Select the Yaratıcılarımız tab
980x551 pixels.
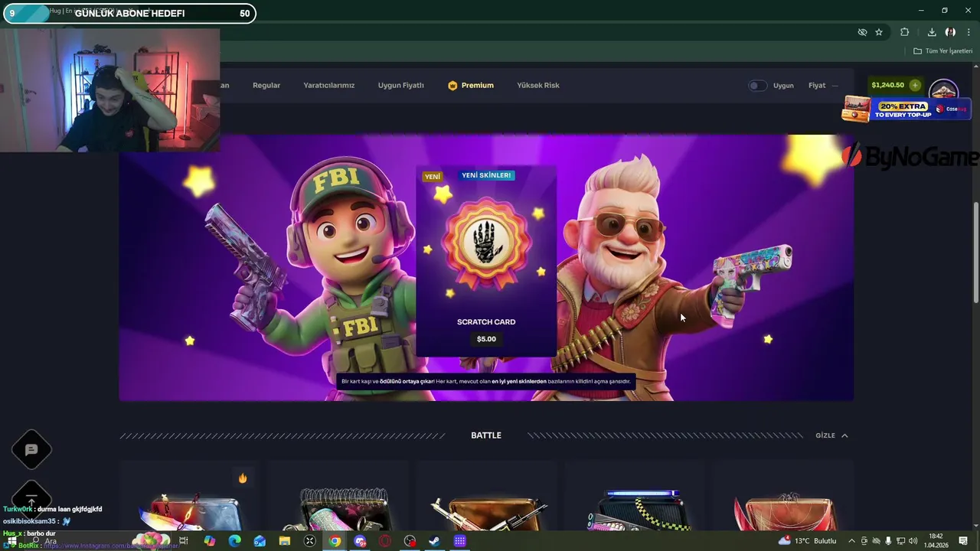(x=328, y=86)
